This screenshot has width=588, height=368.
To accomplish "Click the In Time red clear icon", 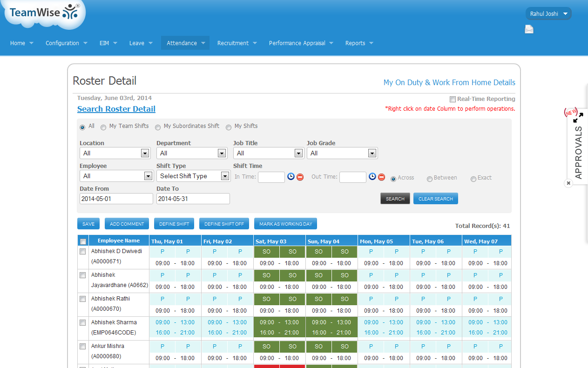I will pos(300,177).
